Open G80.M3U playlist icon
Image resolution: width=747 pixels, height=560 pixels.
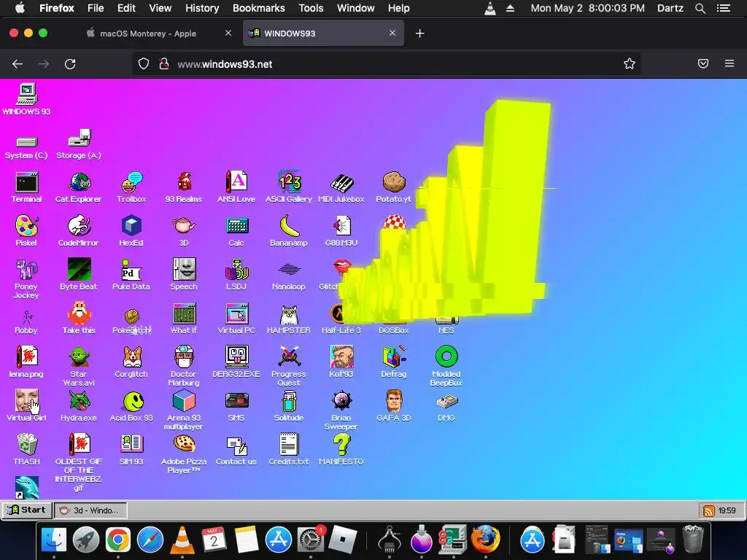tap(341, 231)
